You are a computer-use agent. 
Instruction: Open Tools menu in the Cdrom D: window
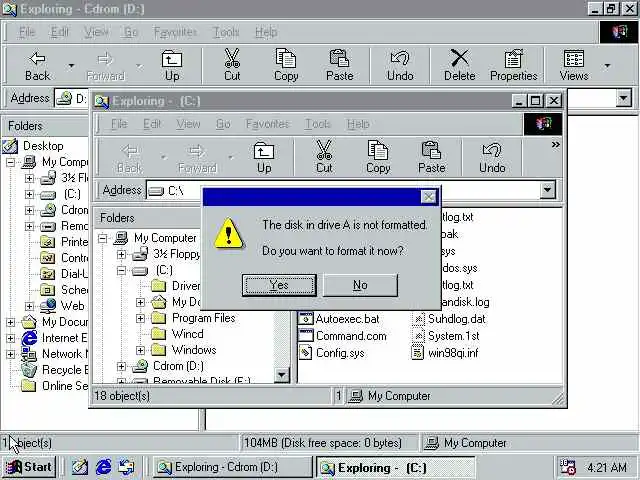(226, 32)
